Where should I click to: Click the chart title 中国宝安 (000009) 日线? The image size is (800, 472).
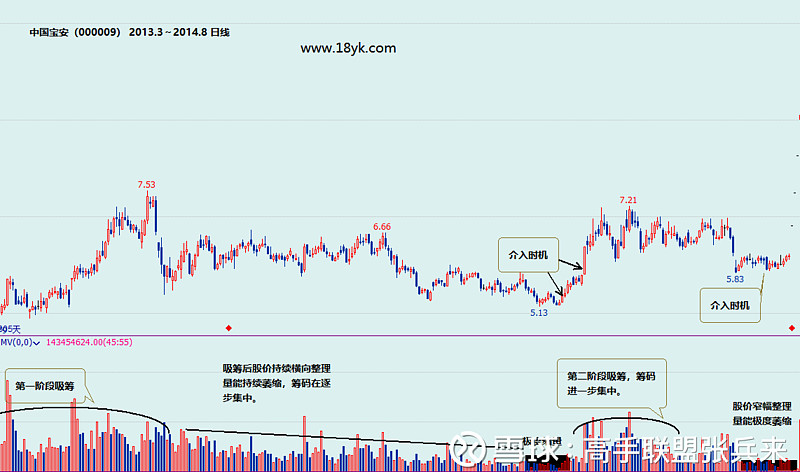click(130, 32)
